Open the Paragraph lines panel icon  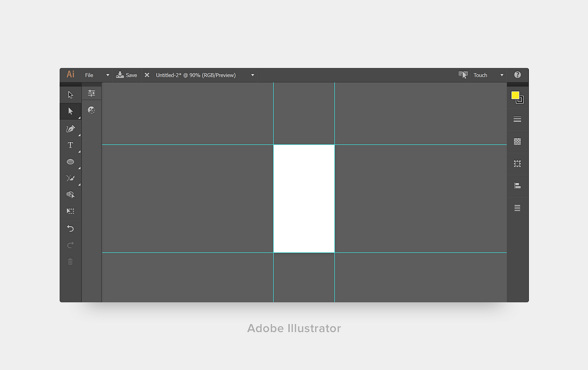coord(517,208)
